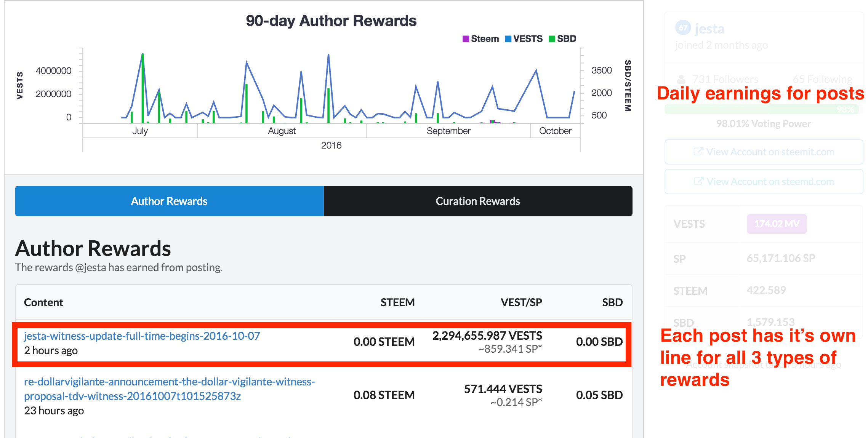
Task: Open the jesta profile name link
Action: pyautogui.click(x=709, y=29)
